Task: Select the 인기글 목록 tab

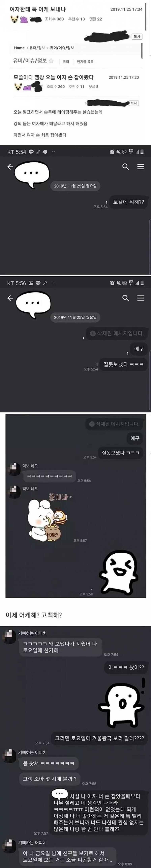Action: 85,62
